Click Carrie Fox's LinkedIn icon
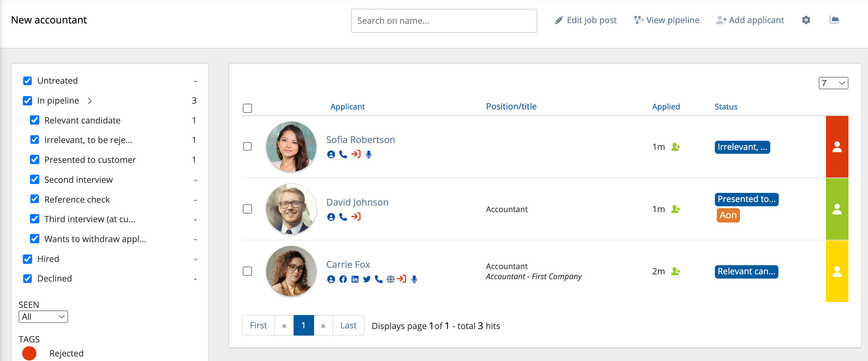This screenshot has width=868, height=361. point(355,279)
